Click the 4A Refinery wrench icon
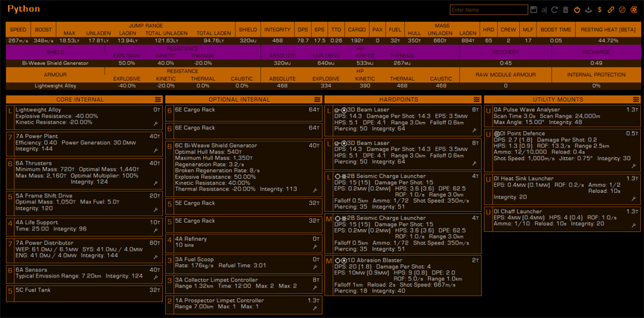Screen dimensions: 644x318 click(x=315, y=246)
